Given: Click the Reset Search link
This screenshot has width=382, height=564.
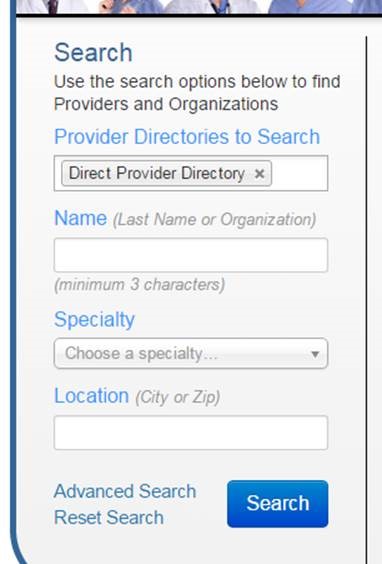Looking at the screenshot, I should tap(109, 518).
